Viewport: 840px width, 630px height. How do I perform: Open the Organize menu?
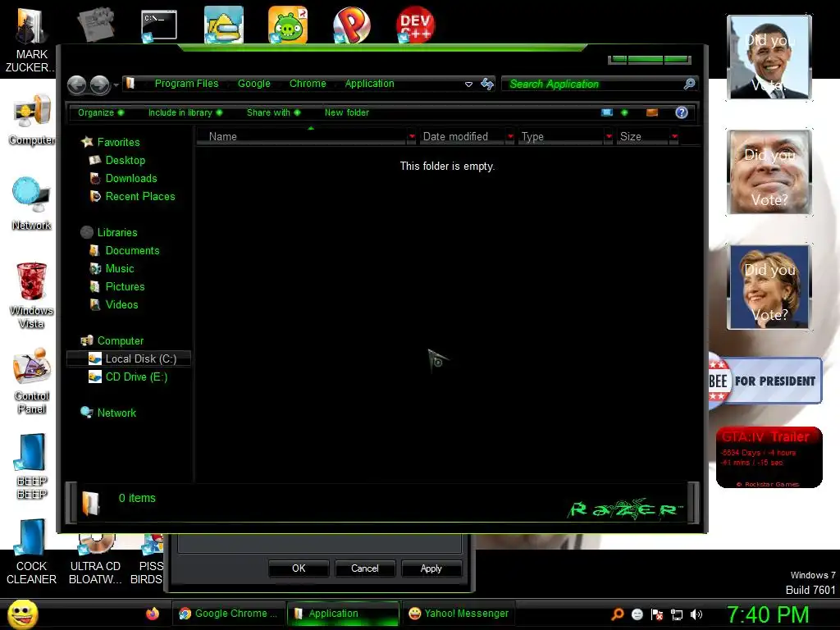(101, 112)
